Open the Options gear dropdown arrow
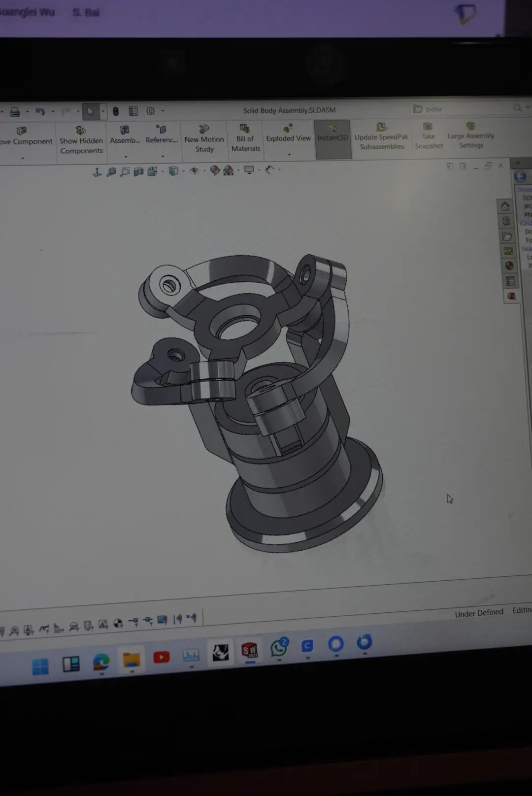This screenshot has width=532, height=796. (163, 111)
